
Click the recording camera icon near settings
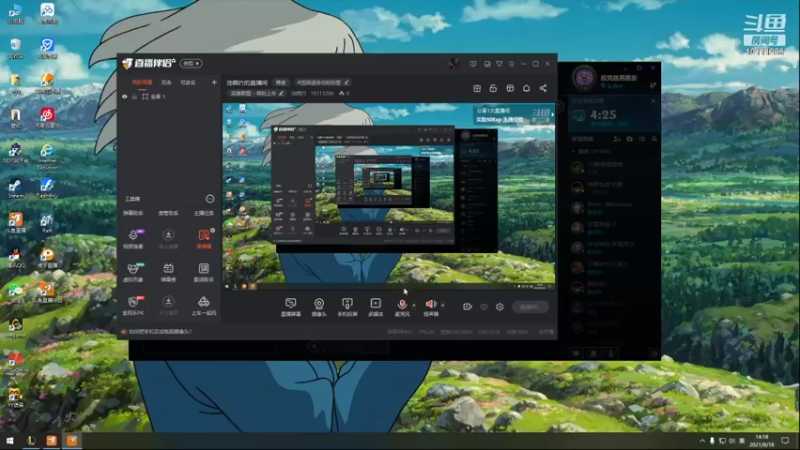tap(467, 307)
